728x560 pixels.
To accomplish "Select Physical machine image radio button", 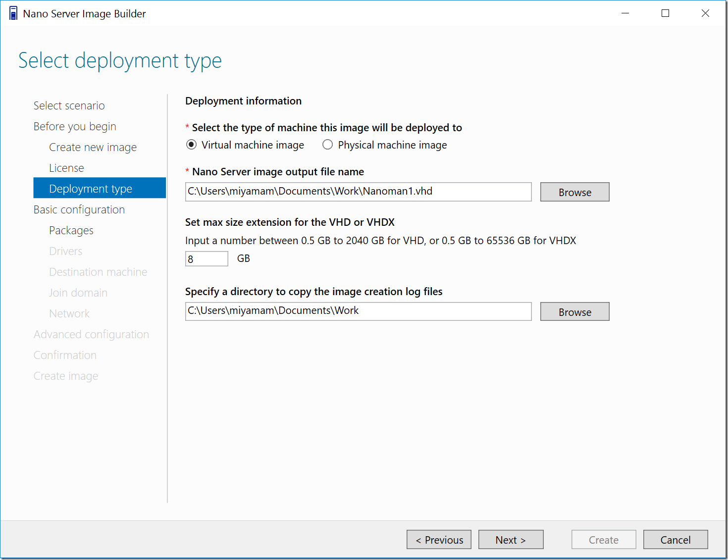I will point(327,145).
